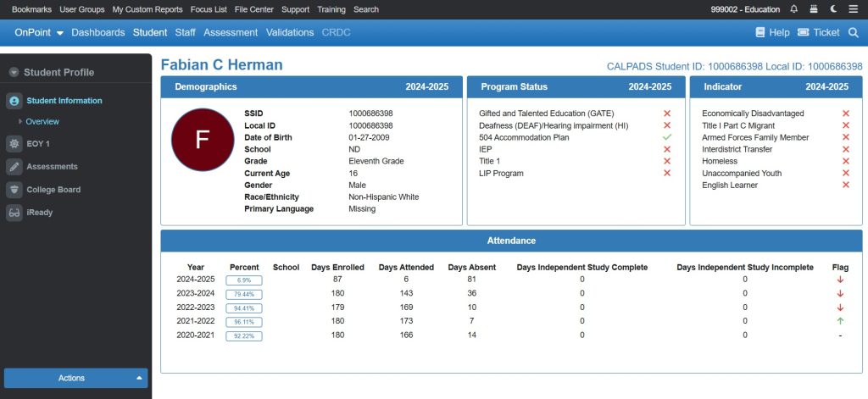Click the Days Absent value 81
Screen dimensions: 868x399
(471, 280)
